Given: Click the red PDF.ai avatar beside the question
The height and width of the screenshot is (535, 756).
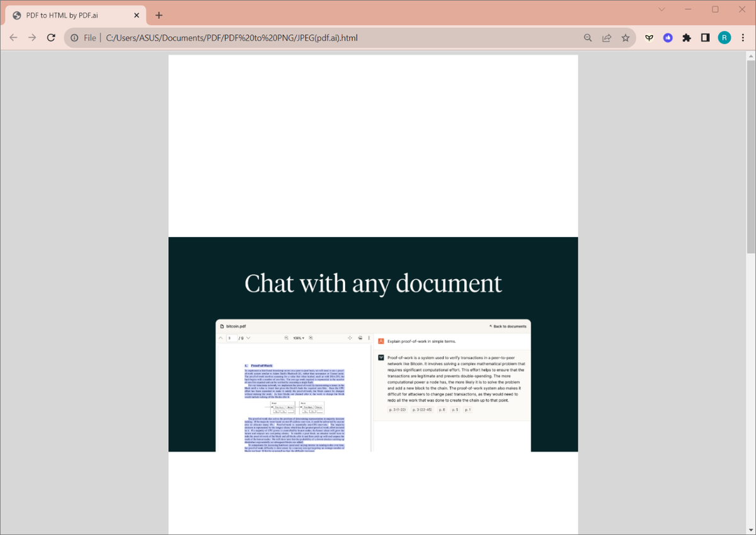Looking at the screenshot, I should point(381,340).
